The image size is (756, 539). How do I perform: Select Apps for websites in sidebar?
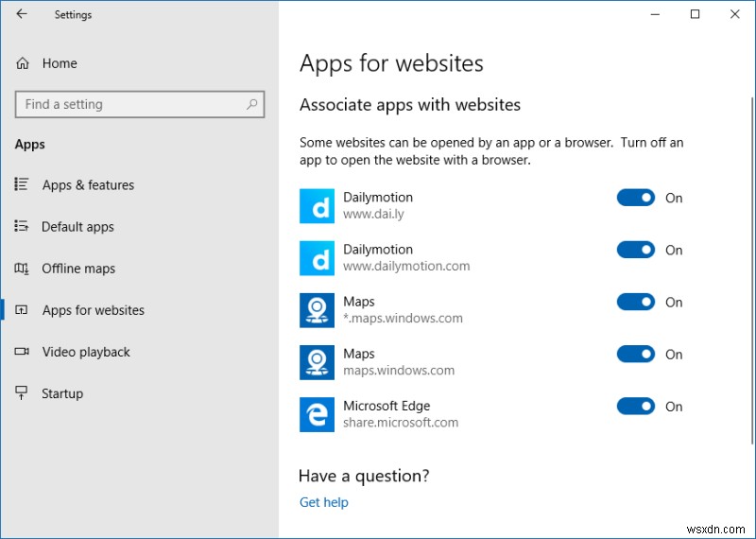coord(139,310)
